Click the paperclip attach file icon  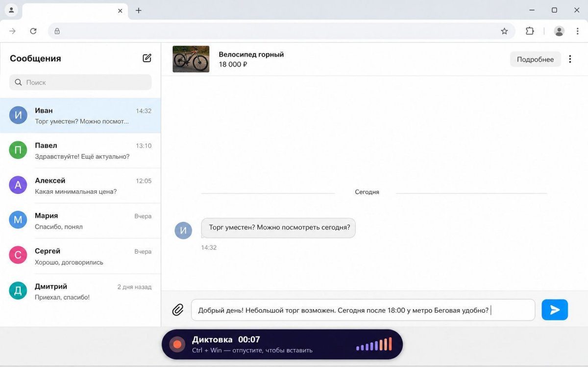177,310
